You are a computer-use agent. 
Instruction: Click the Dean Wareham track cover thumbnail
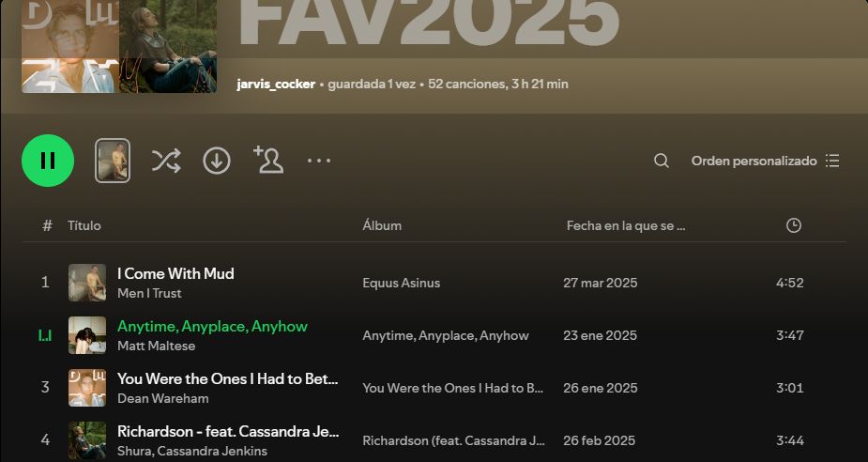tap(87, 388)
